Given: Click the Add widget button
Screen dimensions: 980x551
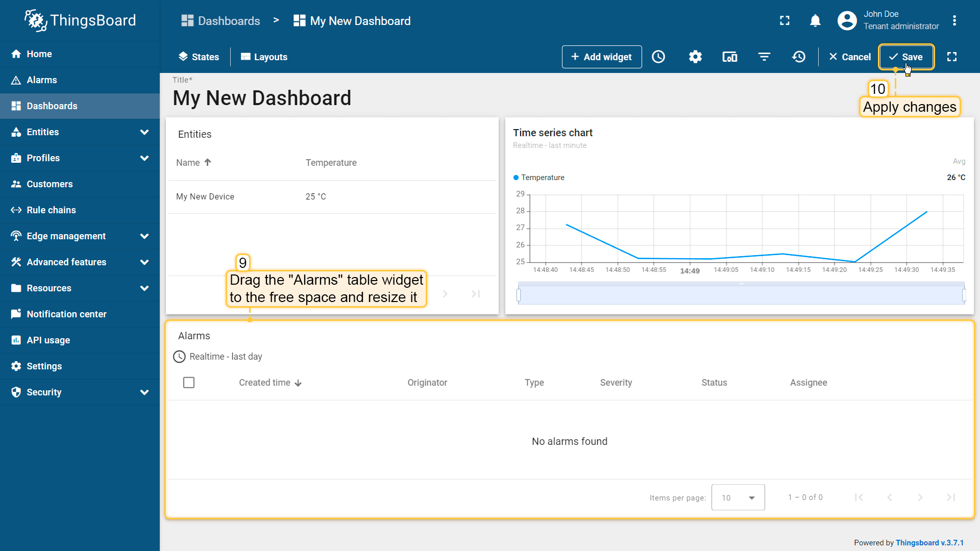Looking at the screenshot, I should pyautogui.click(x=601, y=57).
